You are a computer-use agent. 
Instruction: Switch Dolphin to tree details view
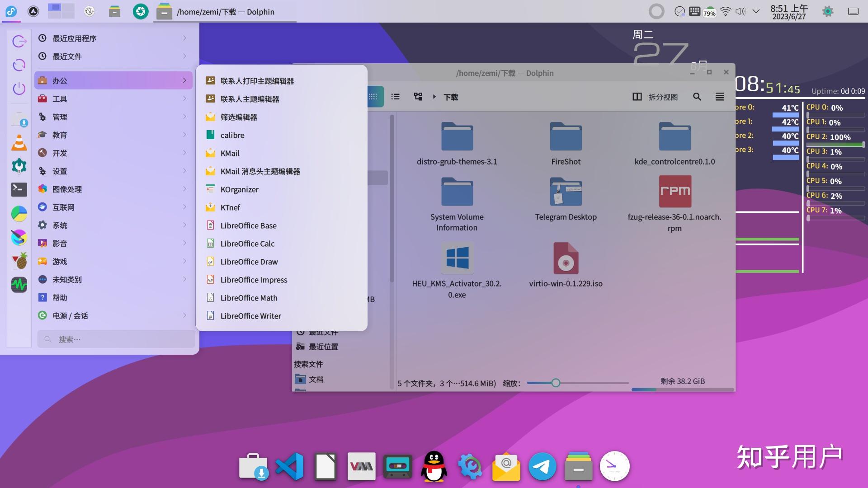point(418,97)
